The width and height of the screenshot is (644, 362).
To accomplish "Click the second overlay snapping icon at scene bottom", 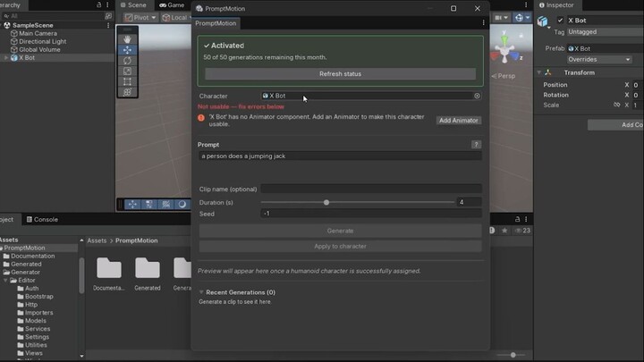I will (149, 204).
